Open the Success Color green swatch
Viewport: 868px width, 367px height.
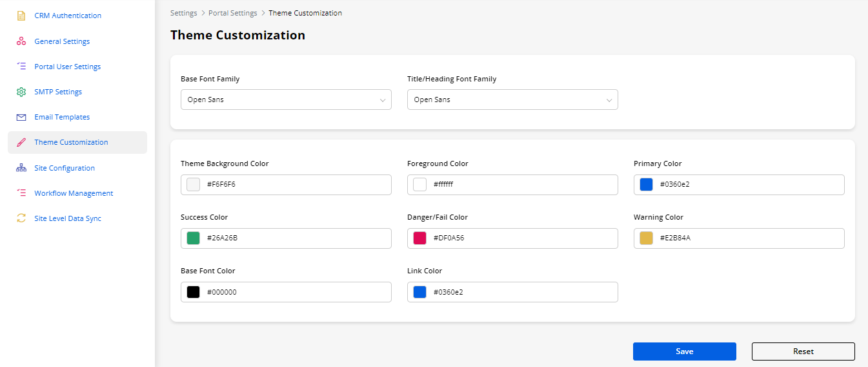click(x=193, y=238)
